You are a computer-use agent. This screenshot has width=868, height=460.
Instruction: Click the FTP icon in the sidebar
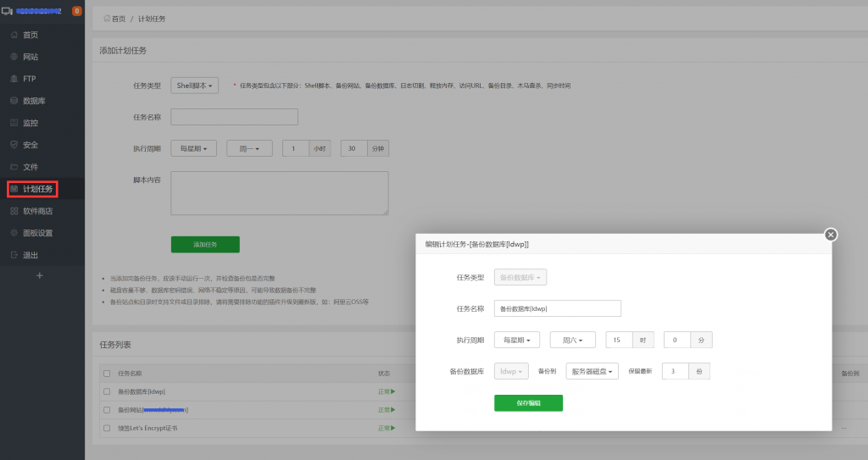pos(14,79)
